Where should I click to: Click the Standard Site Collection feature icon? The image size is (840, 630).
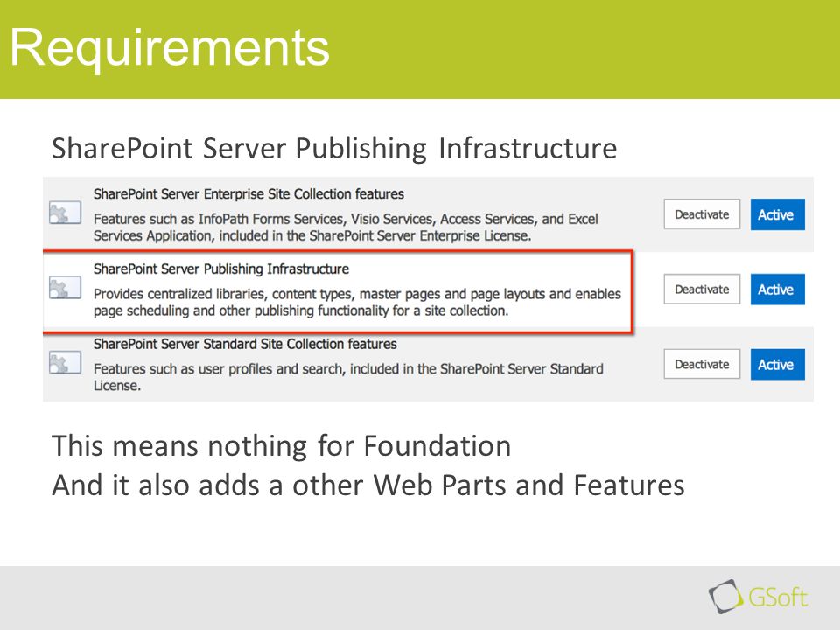[65, 362]
